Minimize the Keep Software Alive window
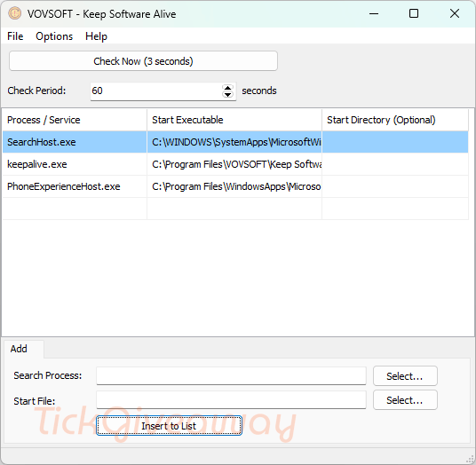Viewport: 476px width, 465px height. tap(374, 13)
